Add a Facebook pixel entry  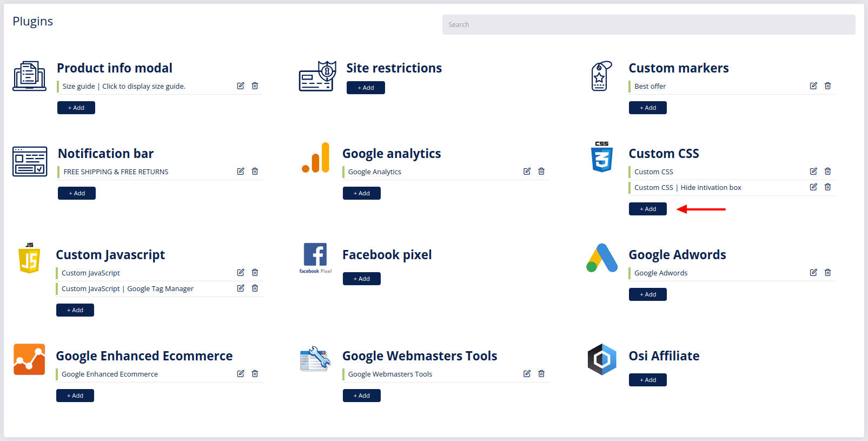tap(362, 279)
